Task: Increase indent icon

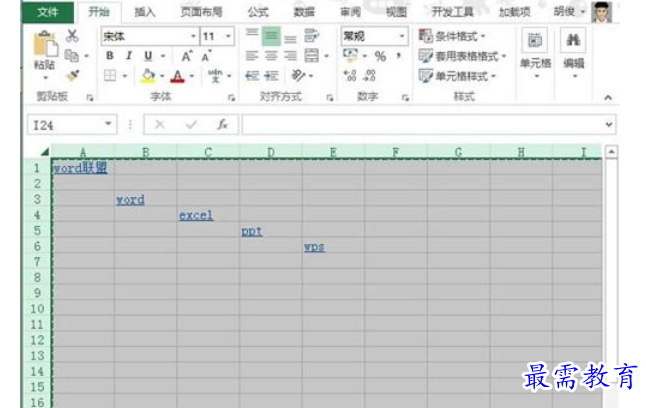Action: tap(271, 76)
